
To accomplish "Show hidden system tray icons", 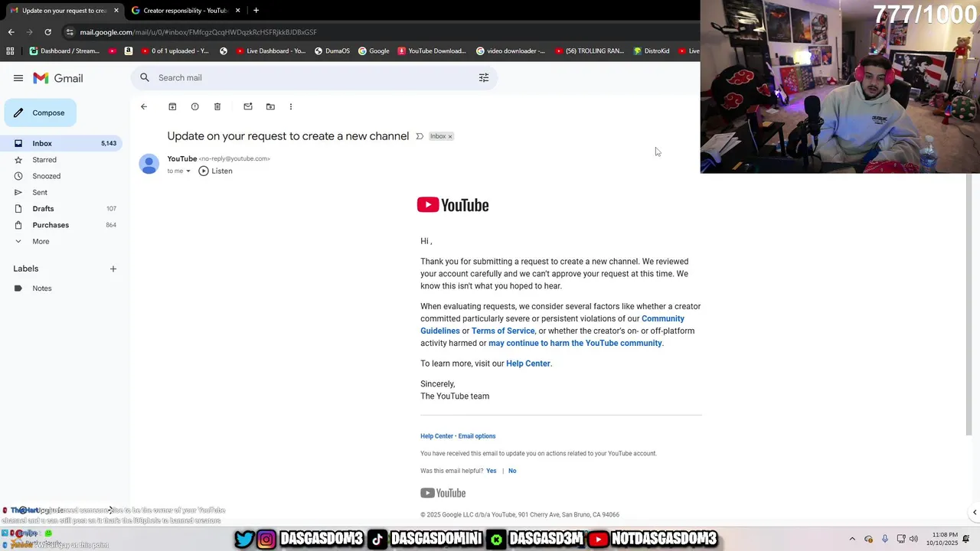I will [x=852, y=539].
